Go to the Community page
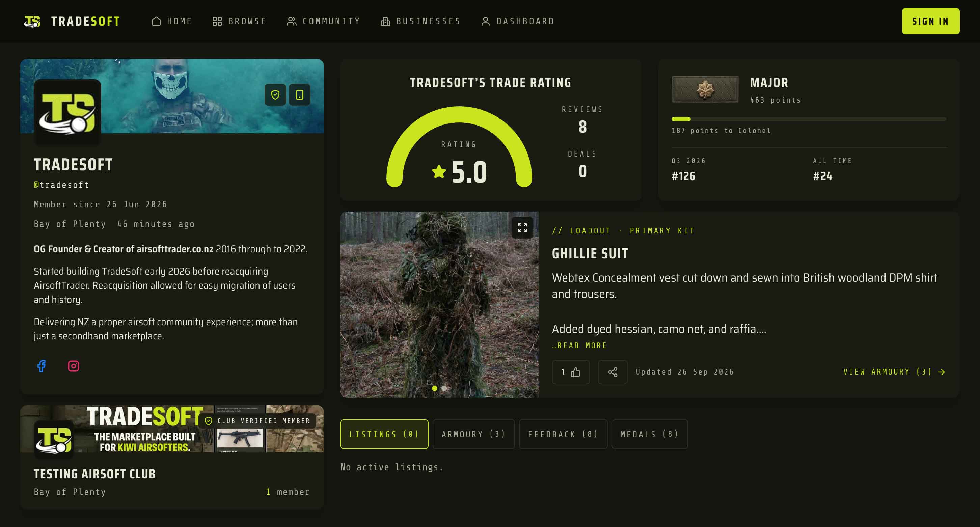Image resolution: width=980 pixels, height=527 pixels. click(323, 21)
